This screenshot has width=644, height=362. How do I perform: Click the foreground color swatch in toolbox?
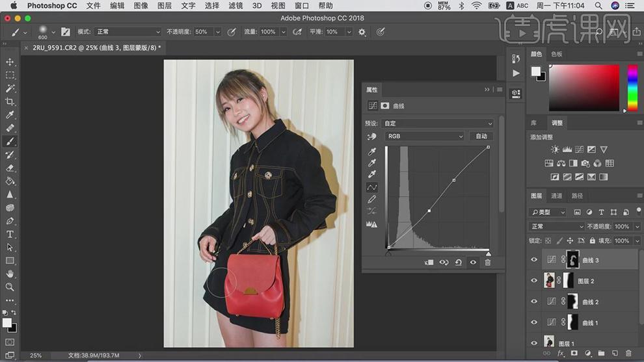7,323
